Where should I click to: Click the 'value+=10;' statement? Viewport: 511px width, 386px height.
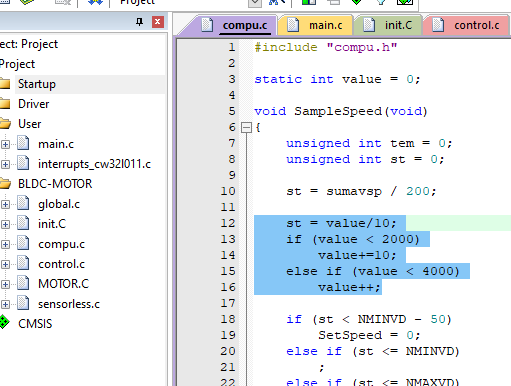pos(357,255)
